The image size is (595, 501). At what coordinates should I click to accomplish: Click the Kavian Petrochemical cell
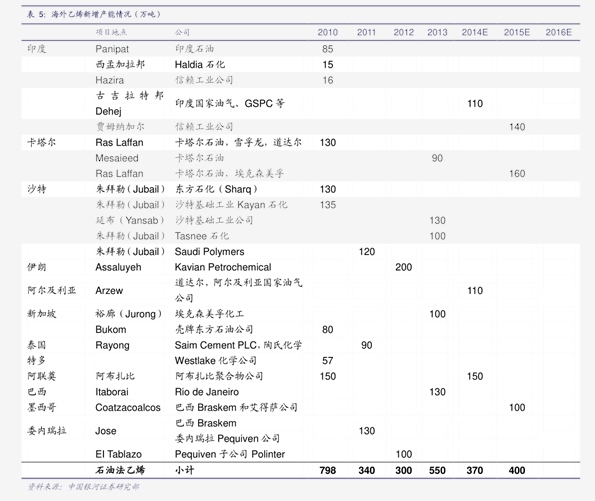[x=223, y=267]
